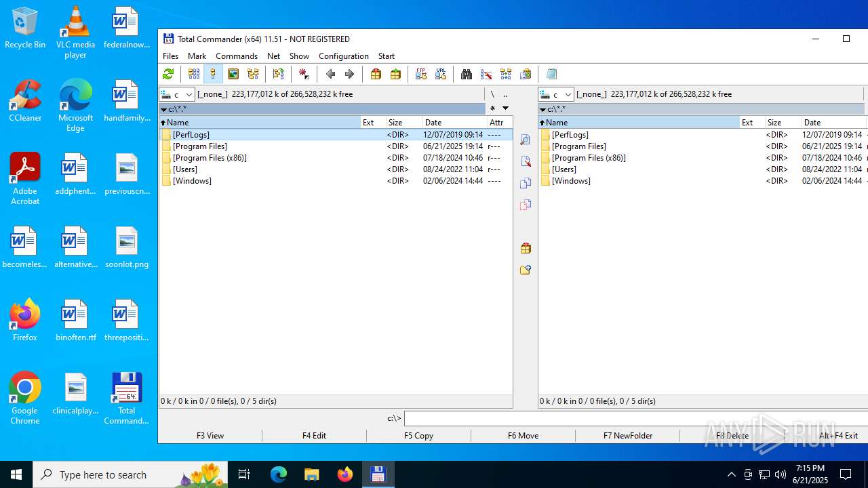This screenshot has height=488, width=868.
Task: Open VLC media player desktop icon
Action: [75, 33]
